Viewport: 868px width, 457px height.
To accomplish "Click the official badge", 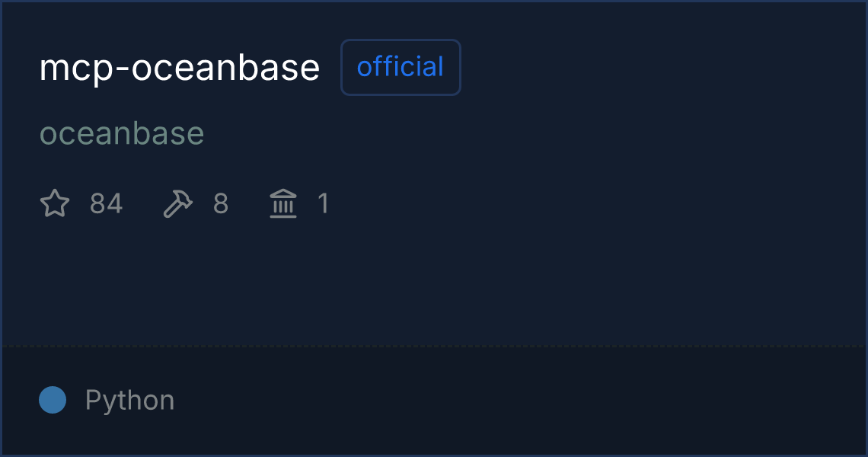I will [400, 68].
